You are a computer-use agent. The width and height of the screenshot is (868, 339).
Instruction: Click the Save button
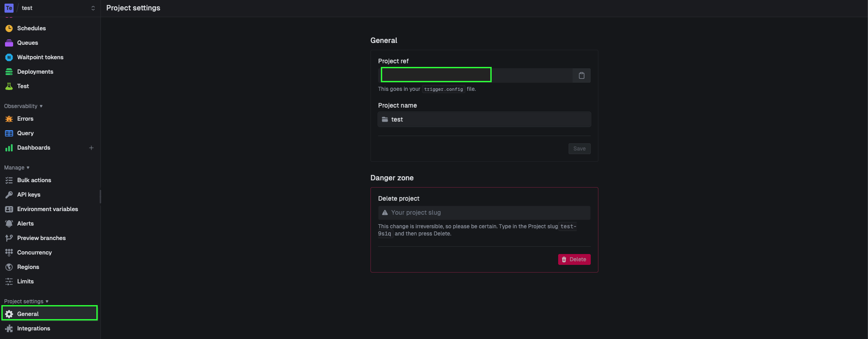click(579, 149)
